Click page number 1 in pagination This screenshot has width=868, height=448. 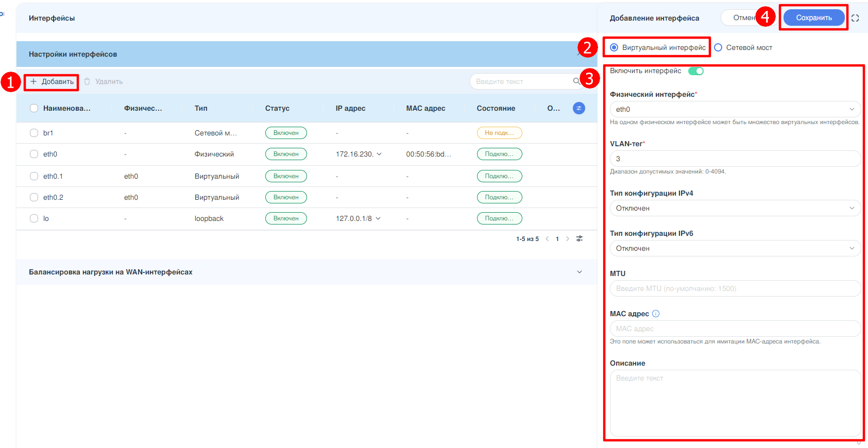[557, 239]
